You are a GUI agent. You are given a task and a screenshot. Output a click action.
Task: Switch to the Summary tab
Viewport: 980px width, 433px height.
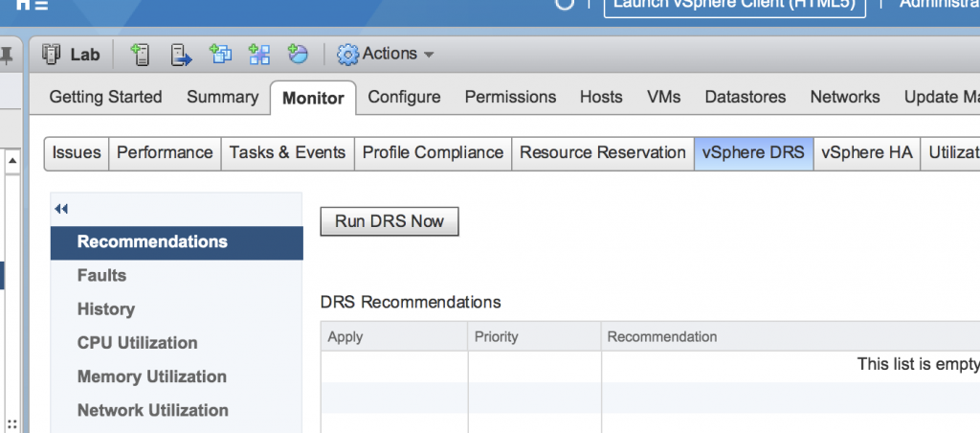pos(222,97)
